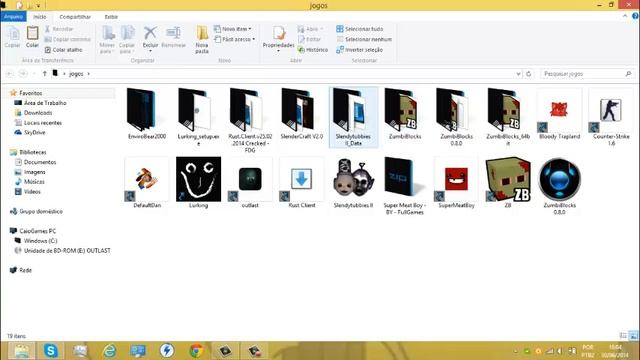640x360 pixels.
Task: Select the SuperMeatBoy shortcut
Action: coord(456,183)
